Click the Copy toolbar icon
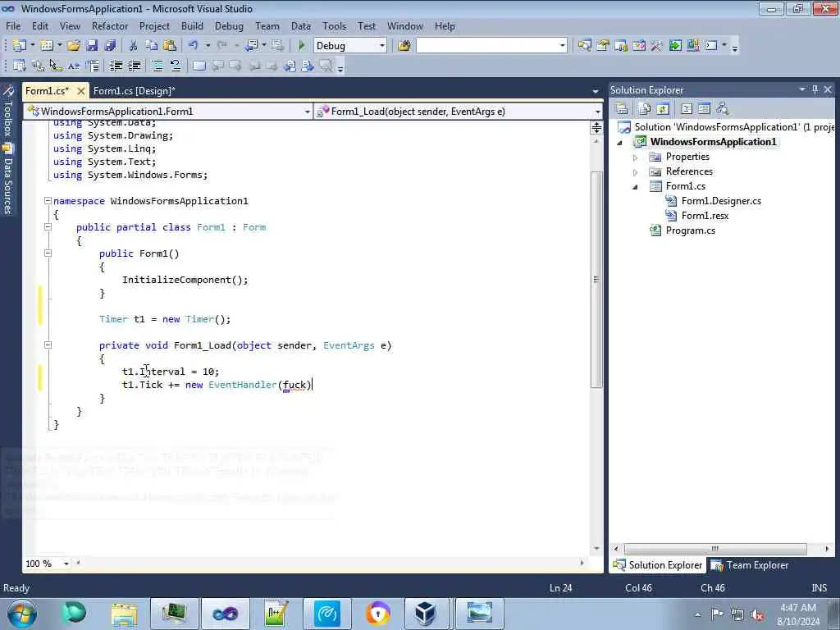Image resolution: width=840 pixels, height=630 pixels. pyautogui.click(x=152, y=46)
